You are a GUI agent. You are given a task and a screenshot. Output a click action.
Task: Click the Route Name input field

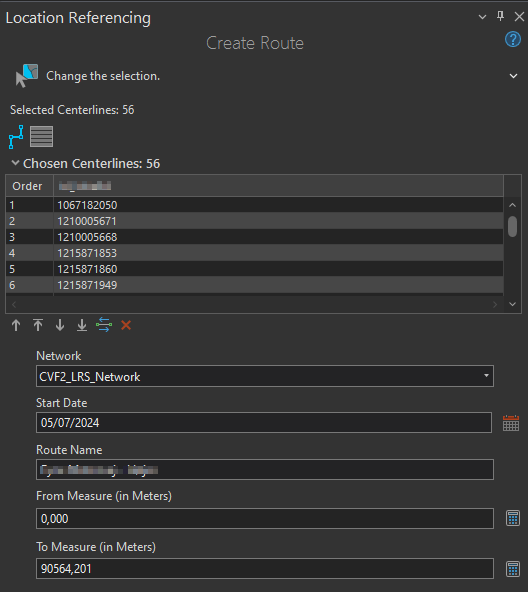[x=265, y=470]
